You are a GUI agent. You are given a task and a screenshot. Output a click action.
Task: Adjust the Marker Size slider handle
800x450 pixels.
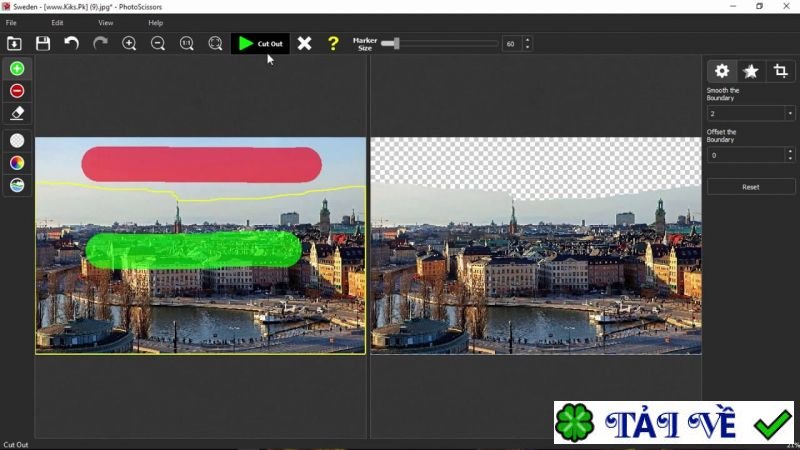tap(396, 43)
